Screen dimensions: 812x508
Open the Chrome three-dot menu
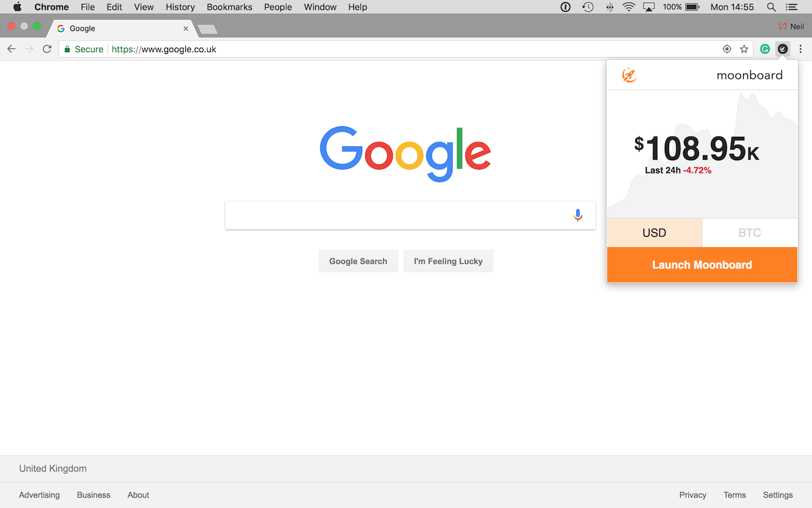[x=801, y=49]
